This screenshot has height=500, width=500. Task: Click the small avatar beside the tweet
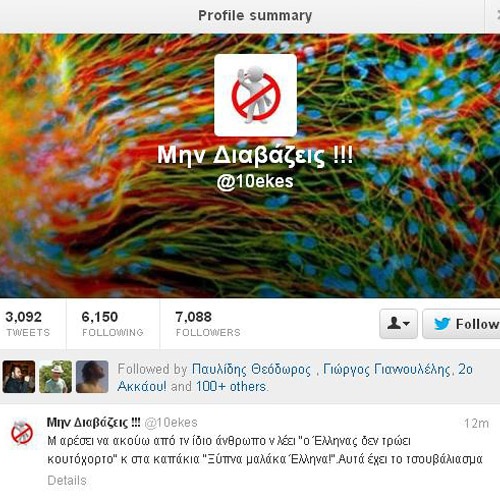click(22, 432)
